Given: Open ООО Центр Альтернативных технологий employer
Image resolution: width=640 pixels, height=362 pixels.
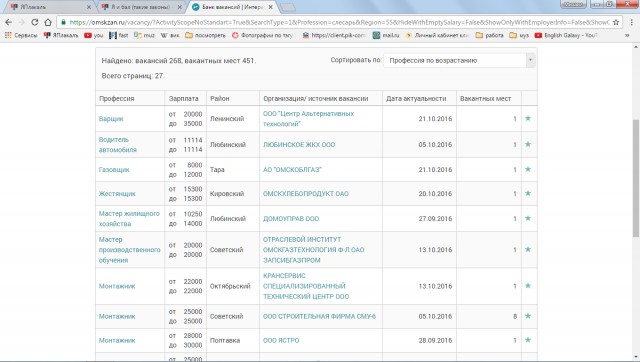Looking at the screenshot, I should click(309, 119).
